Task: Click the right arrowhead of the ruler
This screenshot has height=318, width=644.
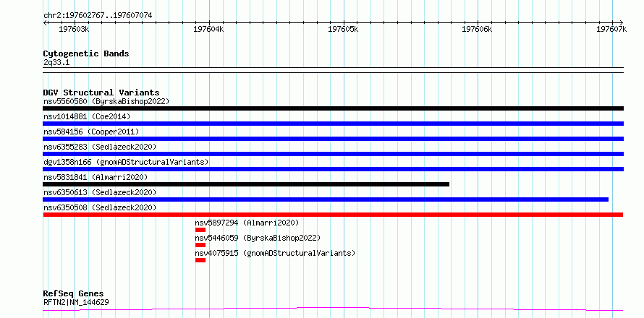Action: coord(622,22)
